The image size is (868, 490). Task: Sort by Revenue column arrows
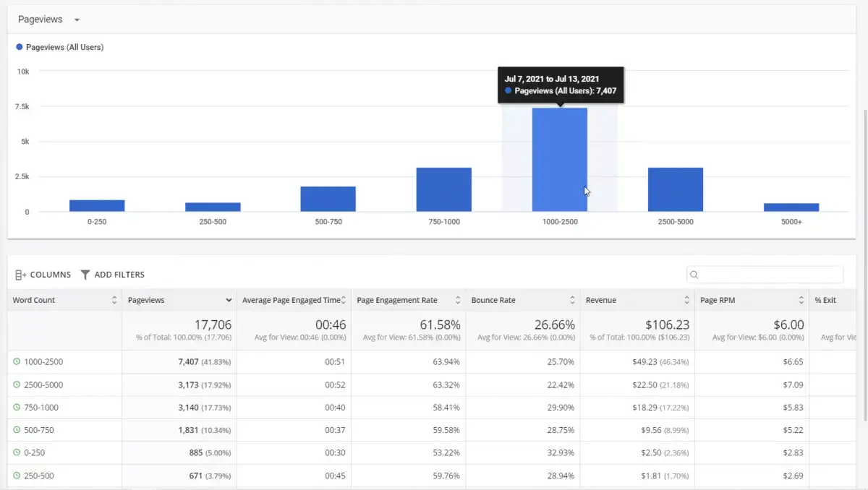[687, 300]
